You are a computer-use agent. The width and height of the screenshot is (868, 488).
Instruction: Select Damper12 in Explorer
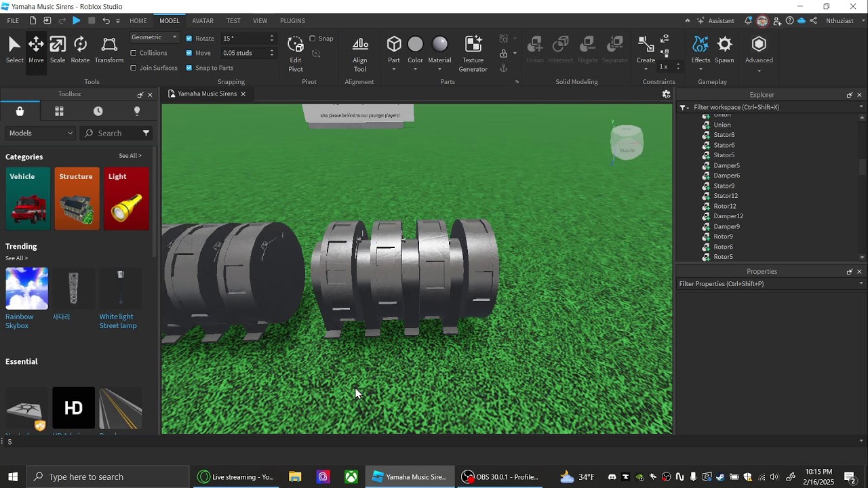tap(728, 216)
